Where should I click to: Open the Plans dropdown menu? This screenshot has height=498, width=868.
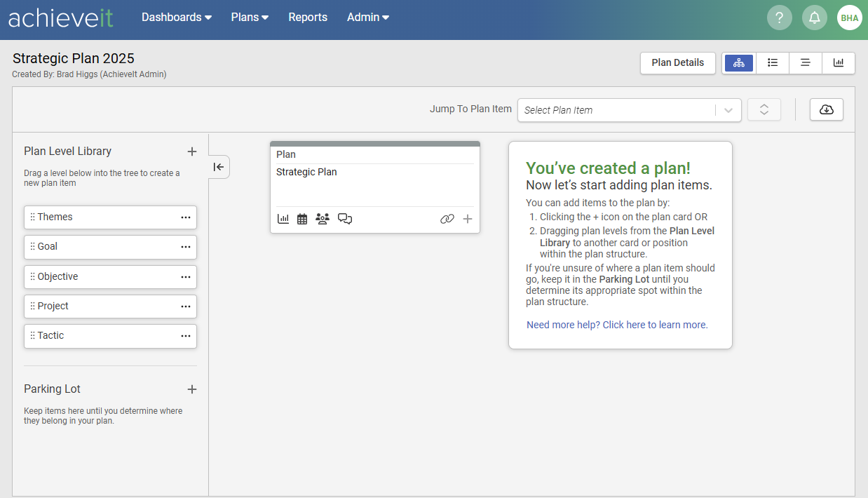[x=250, y=18]
